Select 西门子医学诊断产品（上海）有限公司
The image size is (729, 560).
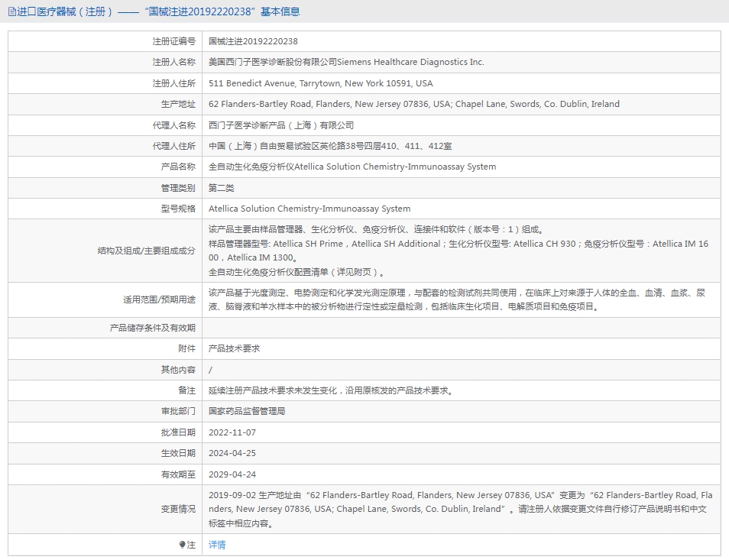tap(280, 125)
